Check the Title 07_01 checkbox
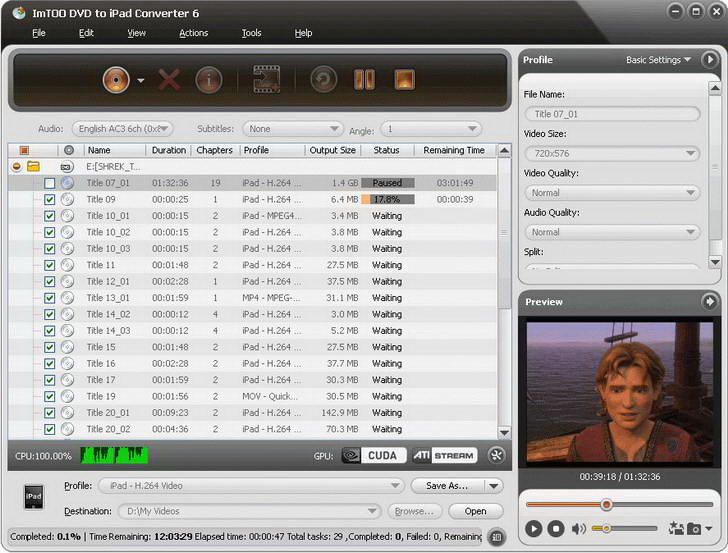Screen dimensions: 728x553 [50, 183]
